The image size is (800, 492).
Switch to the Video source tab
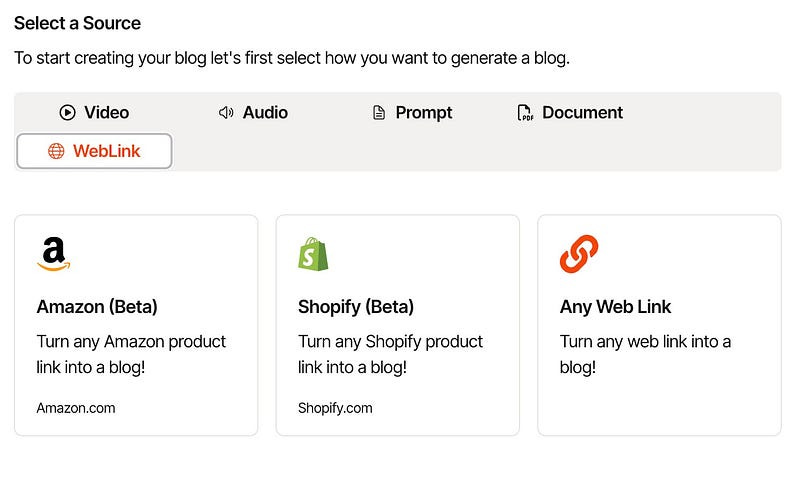tap(94, 112)
